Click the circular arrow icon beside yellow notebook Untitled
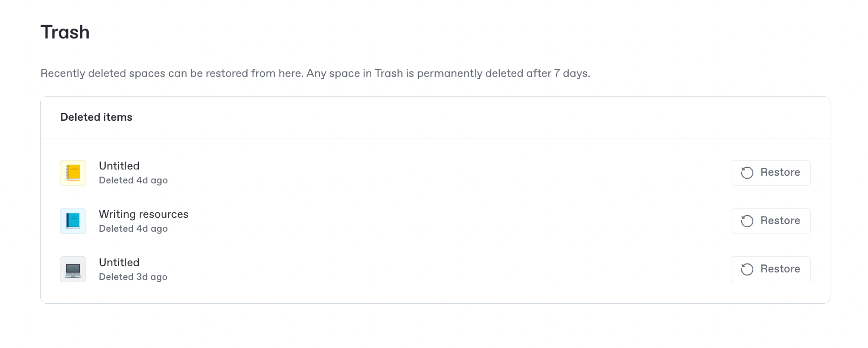This screenshot has width=868, height=348. tap(747, 173)
